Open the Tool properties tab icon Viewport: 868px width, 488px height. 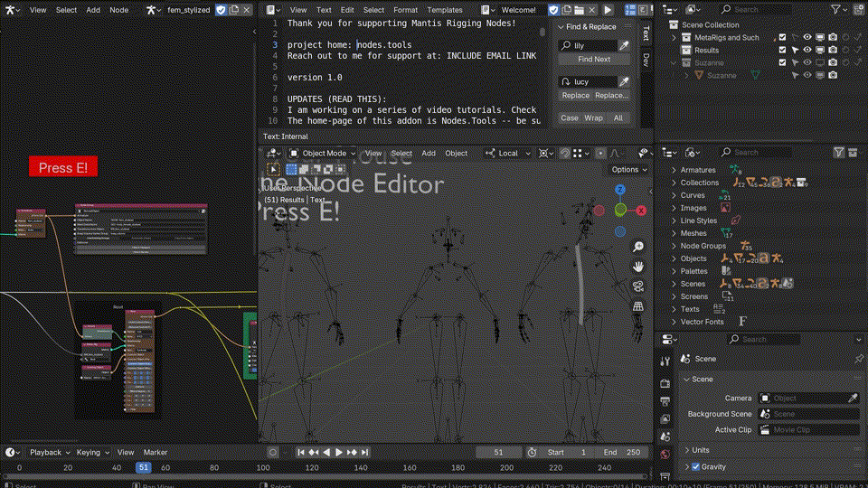coord(665,361)
